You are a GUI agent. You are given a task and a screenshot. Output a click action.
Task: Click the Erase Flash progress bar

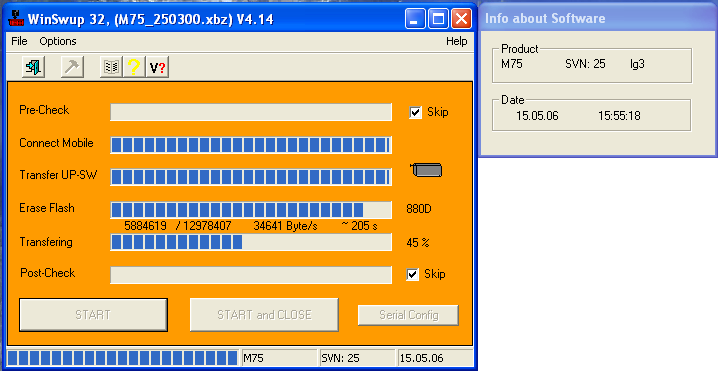[x=251, y=210]
